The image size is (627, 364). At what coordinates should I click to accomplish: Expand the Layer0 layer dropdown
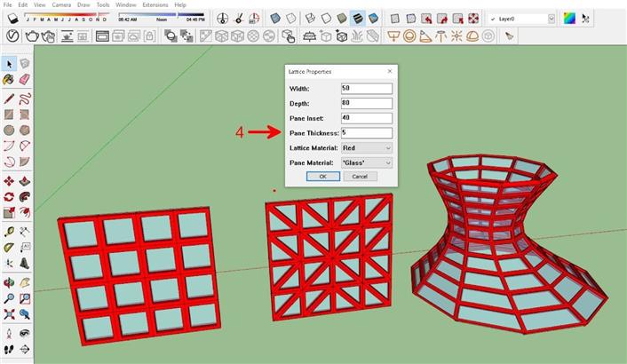tap(551, 19)
